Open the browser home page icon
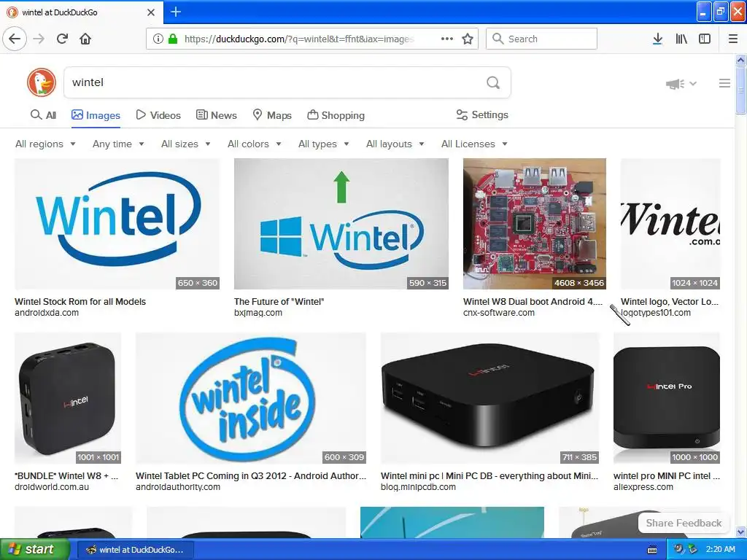Viewport: 747px width, 560px height. click(x=85, y=39)
